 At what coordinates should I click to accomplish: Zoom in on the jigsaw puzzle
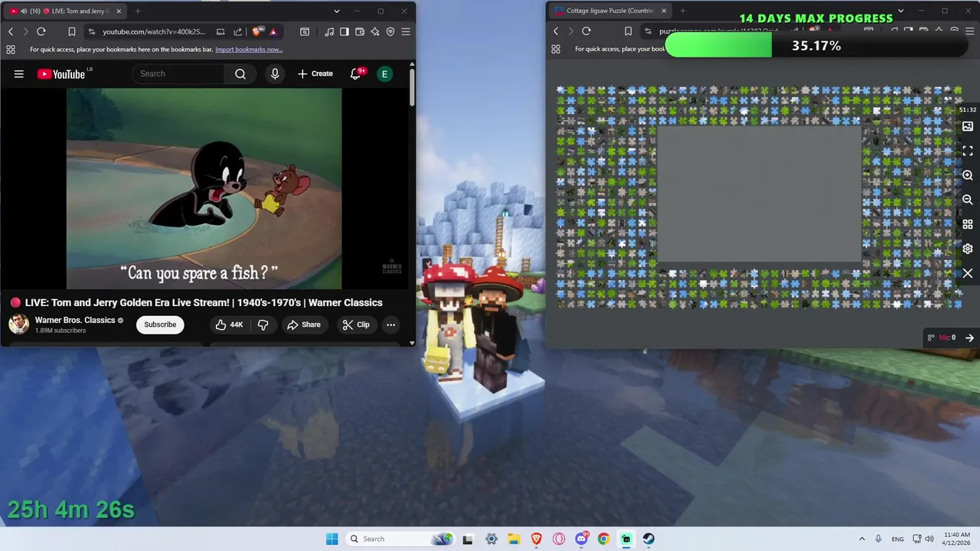968,175
